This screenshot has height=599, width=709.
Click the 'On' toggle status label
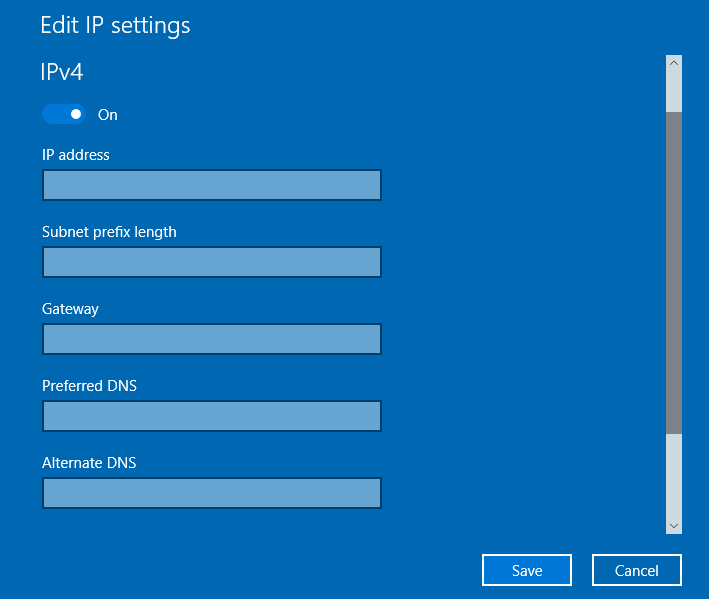point(108,115)
